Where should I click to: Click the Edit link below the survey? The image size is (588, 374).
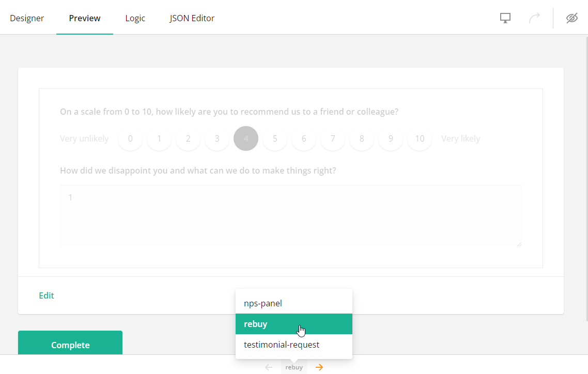[47, 295]
